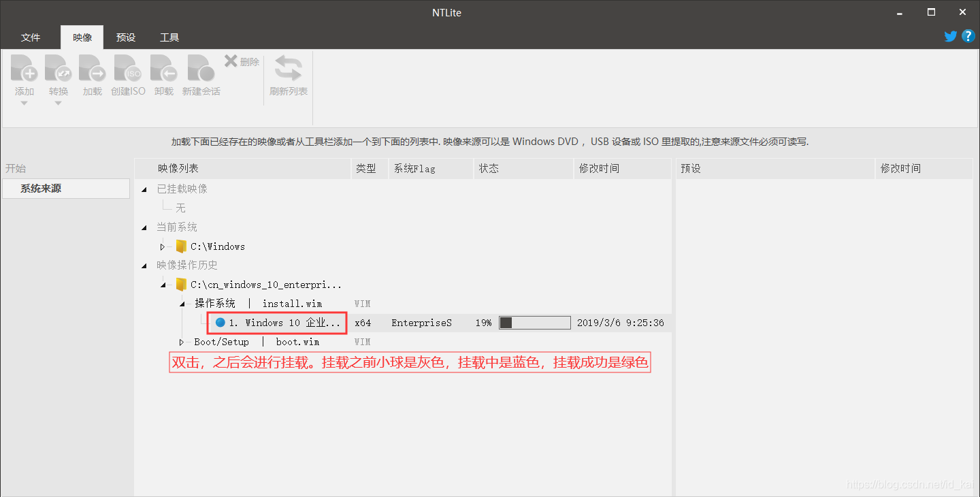Screen dimensions: 980x497
Task: Click the 刷新列表 refresh icon
Action: click(289, 69)
